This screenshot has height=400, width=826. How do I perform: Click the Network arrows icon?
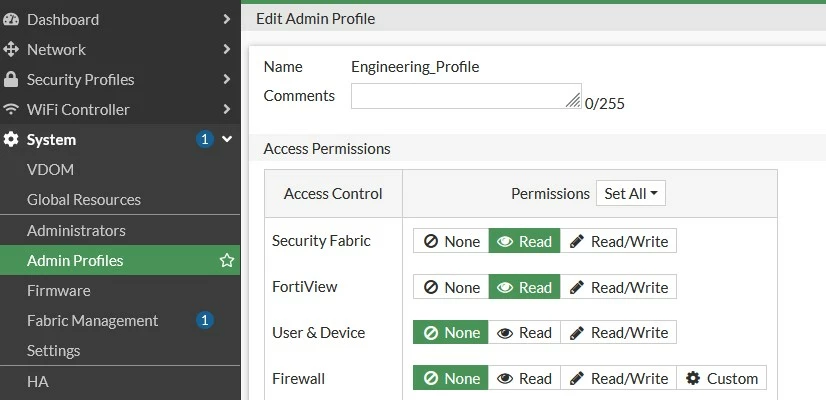pos(11,50)
